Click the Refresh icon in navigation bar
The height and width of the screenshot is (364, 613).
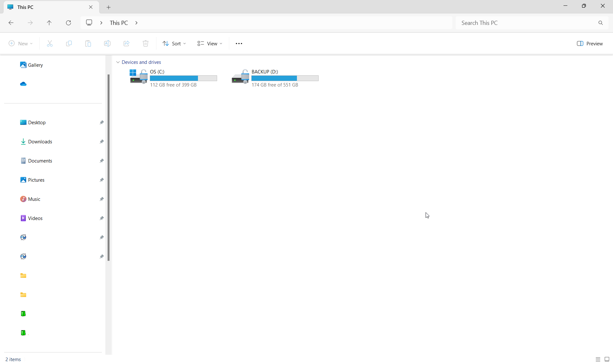point(68,23)
